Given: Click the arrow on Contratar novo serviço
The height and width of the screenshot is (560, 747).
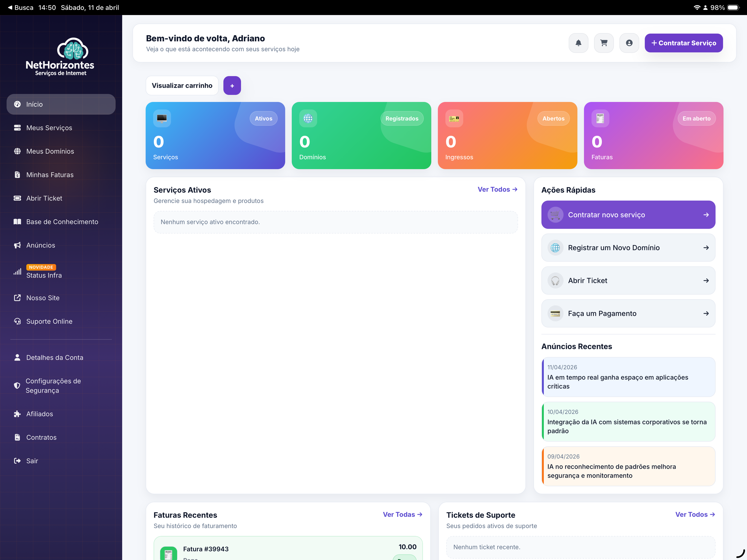Looking at the screenshot, I should (706, 215).
